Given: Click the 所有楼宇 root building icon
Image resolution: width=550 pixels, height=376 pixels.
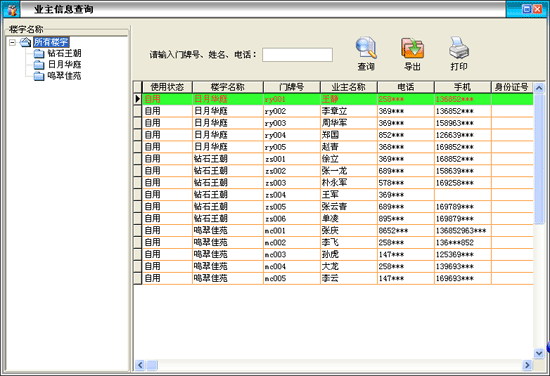Looking at the screenshot, I should pyautogui.click(x=25, y=42).
